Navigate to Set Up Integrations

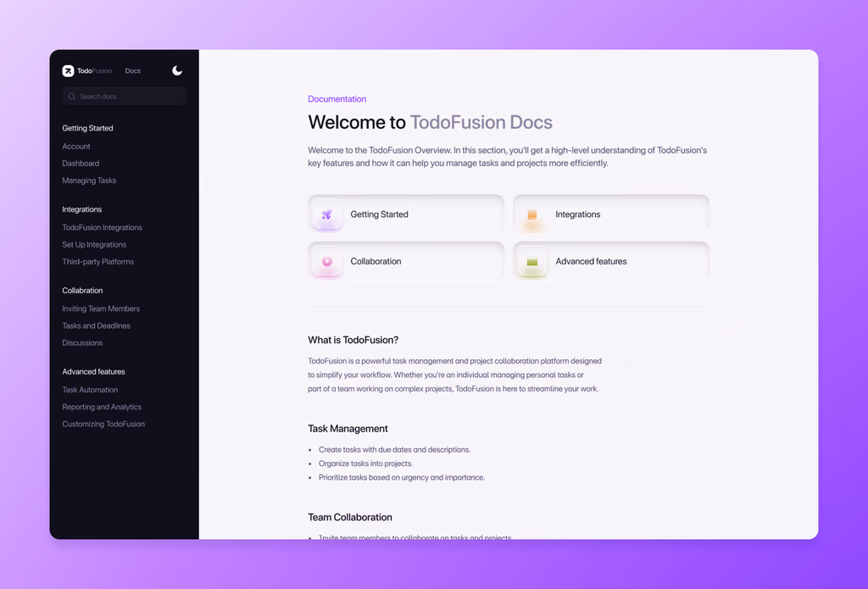point(94,245)
